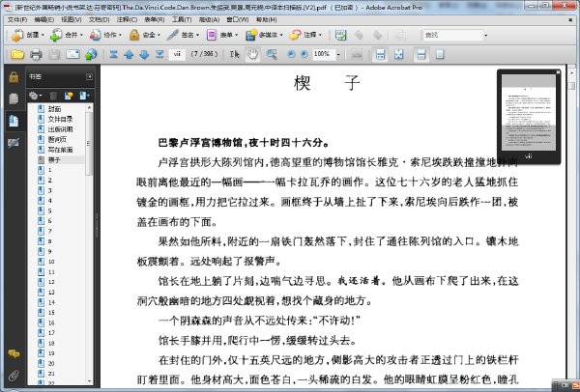Screen dimensions: 580x392
Task: Open the 帮助(H) menu
Action: coord(267,19)
